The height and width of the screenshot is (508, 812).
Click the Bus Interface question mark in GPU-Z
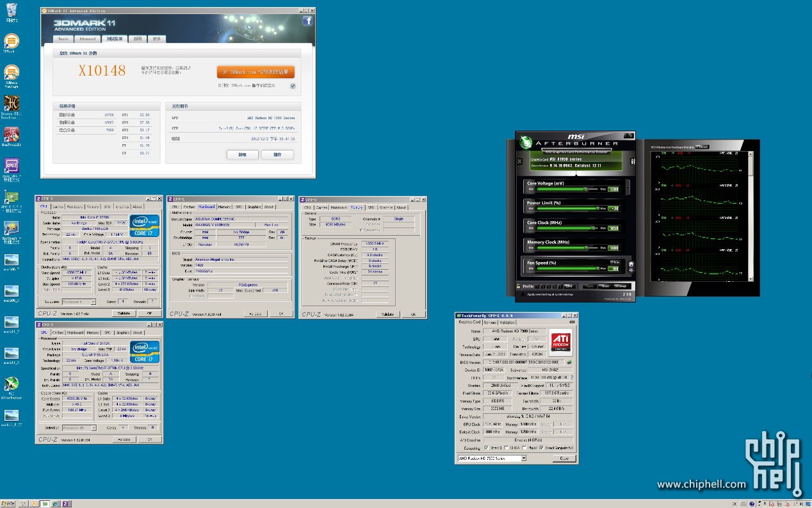(x=572, y=377)
